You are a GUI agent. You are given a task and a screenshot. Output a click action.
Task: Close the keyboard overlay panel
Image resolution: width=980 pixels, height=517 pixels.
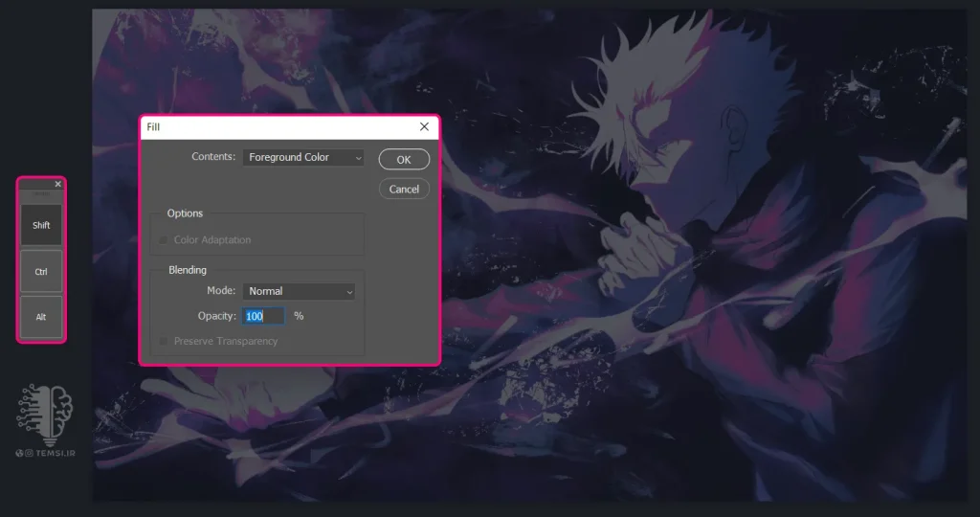(57, 184)
